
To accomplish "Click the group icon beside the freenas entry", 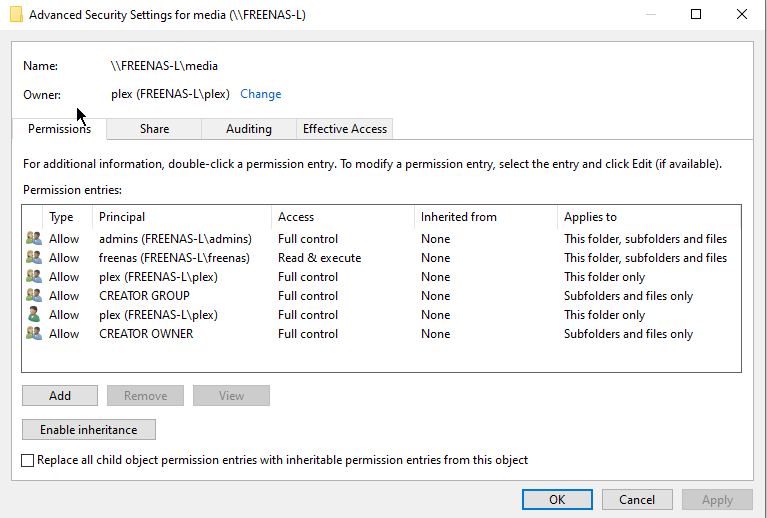I will click(x=34, y=258).
